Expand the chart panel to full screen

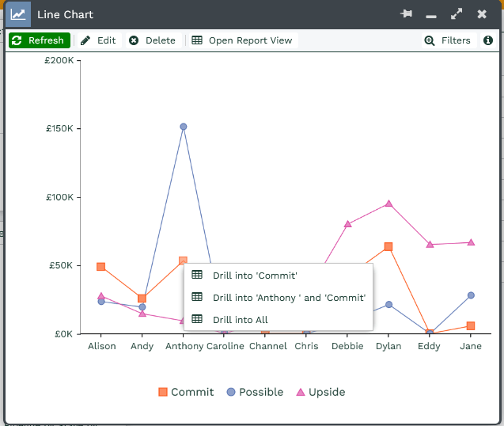click(x=457, y=14)
